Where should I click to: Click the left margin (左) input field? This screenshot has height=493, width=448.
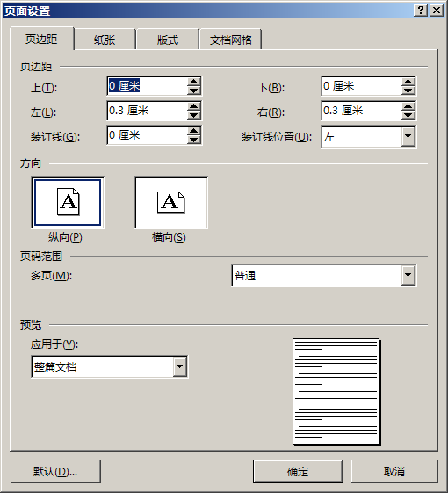pyautogui.click(x=147, y=111)
